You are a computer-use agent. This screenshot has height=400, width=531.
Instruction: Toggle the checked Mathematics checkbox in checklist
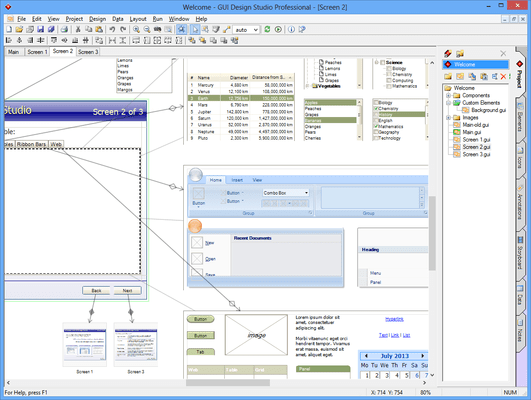click(376, 126)
